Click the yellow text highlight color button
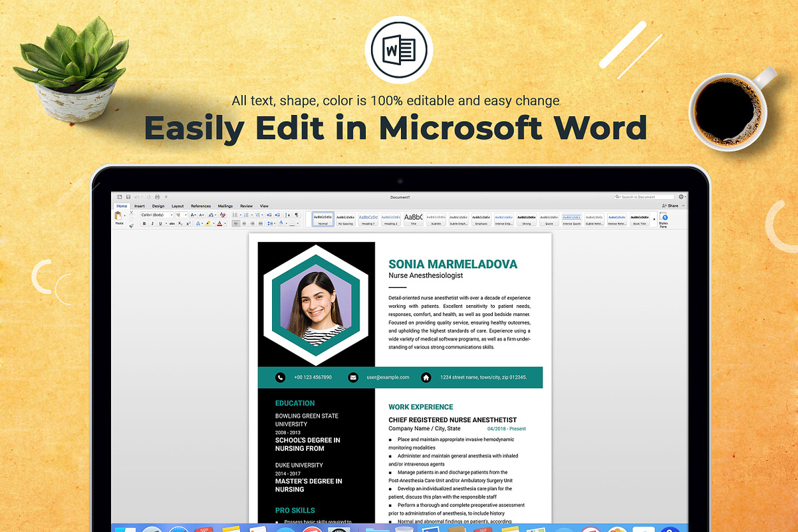The image size is (798, 532). point(208,223)
